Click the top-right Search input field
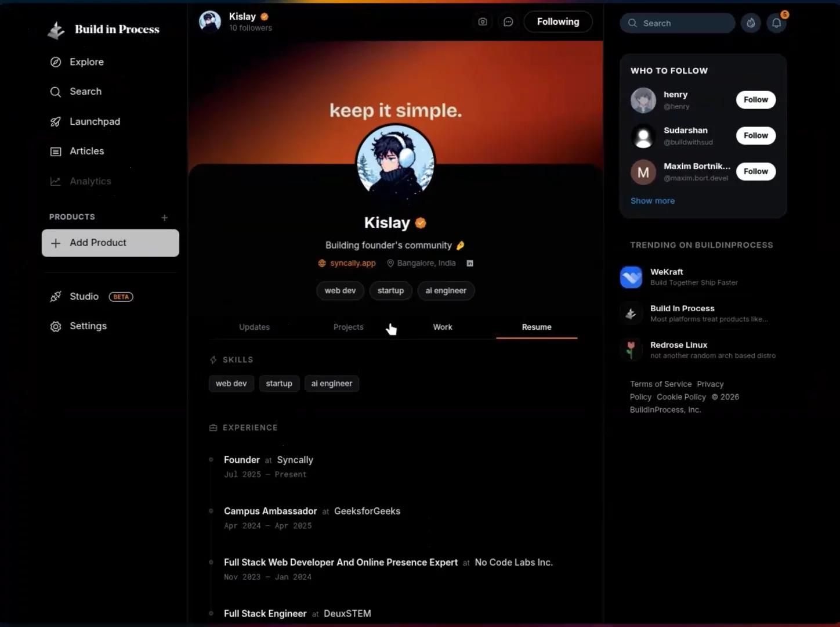Screen dimensions: 840x627 (678, 23)
